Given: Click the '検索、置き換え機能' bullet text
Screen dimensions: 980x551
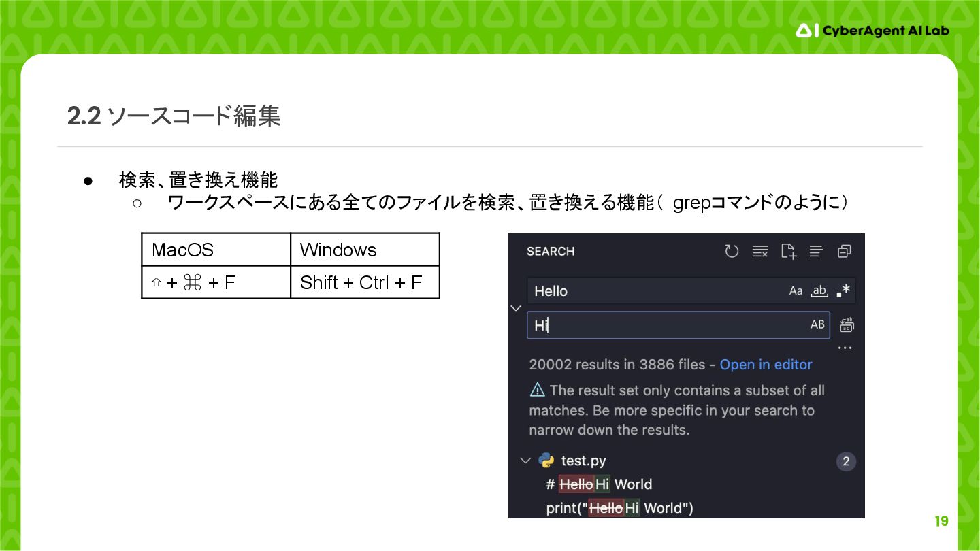Looking at the screenshot, I should (199, 180).
